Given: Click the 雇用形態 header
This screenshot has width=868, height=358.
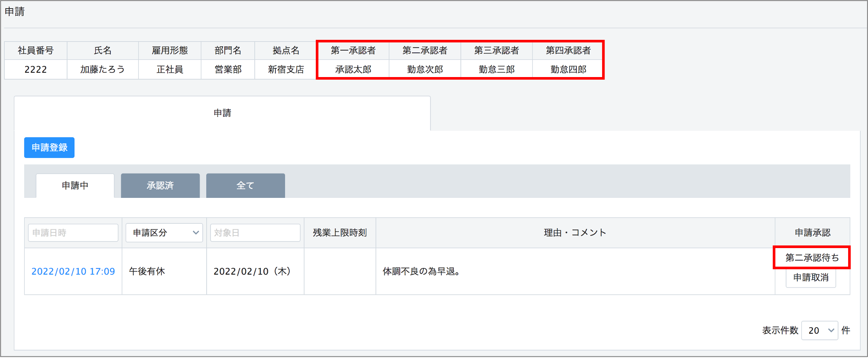Looking at the screenshot, I should click(170, 51).
